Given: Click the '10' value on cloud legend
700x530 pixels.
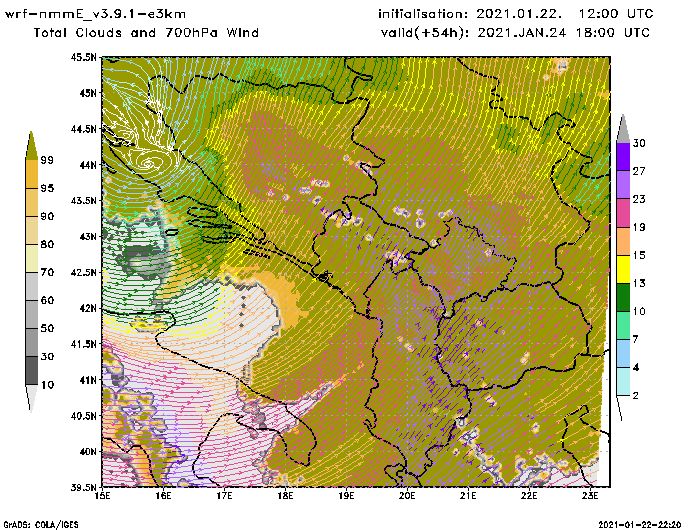Looking at the screenshot, I should coord(47,385).
